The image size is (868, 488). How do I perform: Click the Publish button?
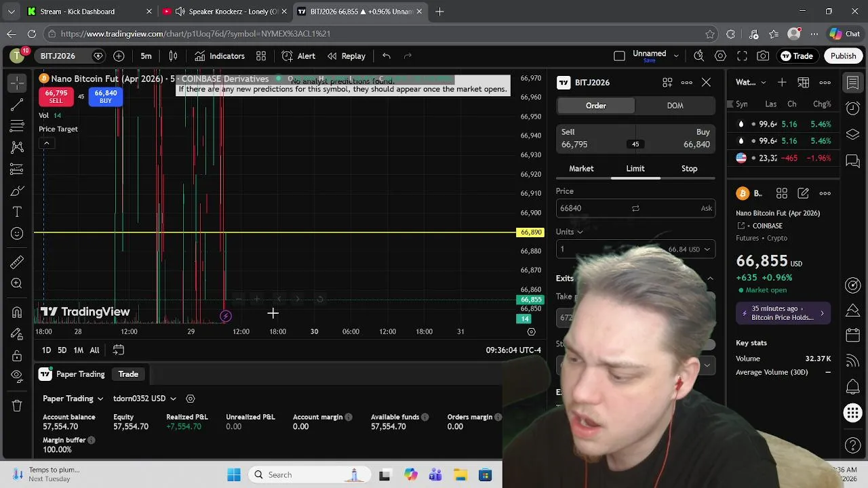(x=844, y=56)
